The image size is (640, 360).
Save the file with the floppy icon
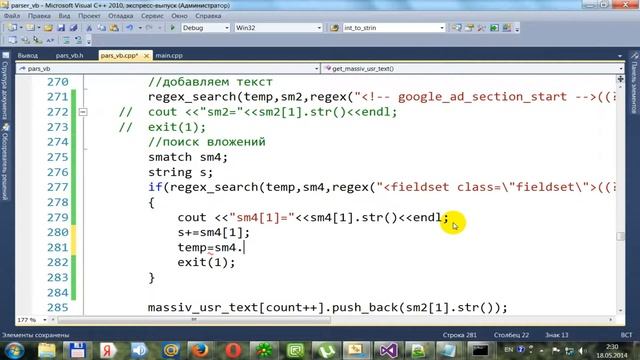point(61,28)
